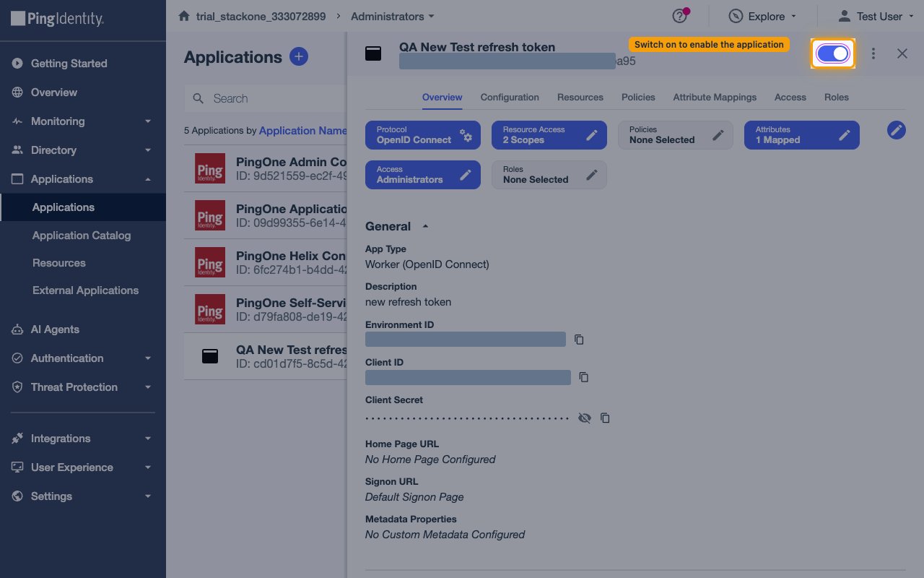
Task: Click the round blue edit pencil button
Action: point(897,130)
